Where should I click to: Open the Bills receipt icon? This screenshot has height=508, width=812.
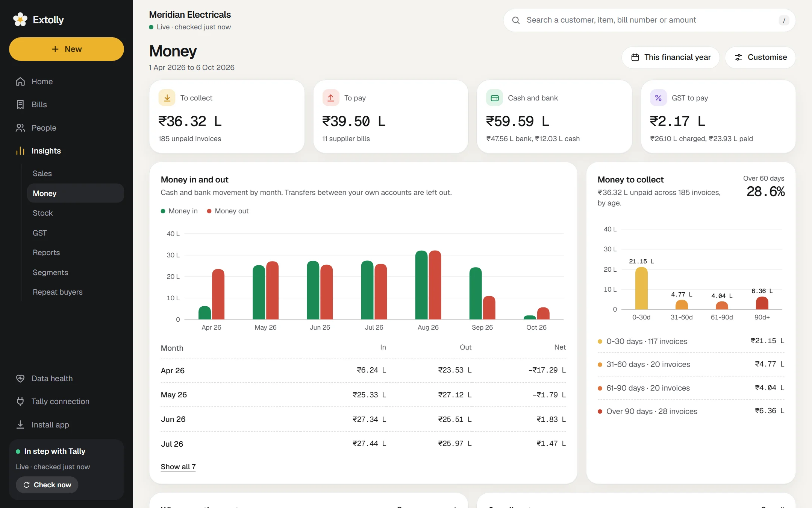[20, 105]
